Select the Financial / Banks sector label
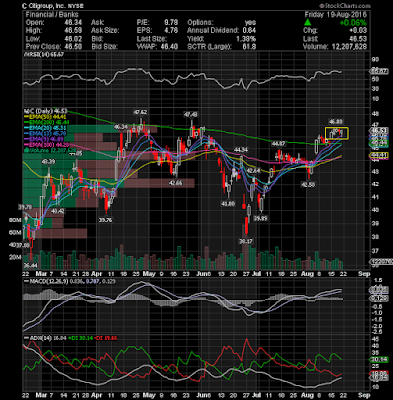The image size is (393, 400). coord(52,15)
